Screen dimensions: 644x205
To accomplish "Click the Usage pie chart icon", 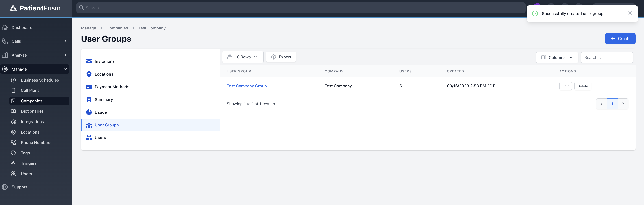I will (x=89, y=112).
